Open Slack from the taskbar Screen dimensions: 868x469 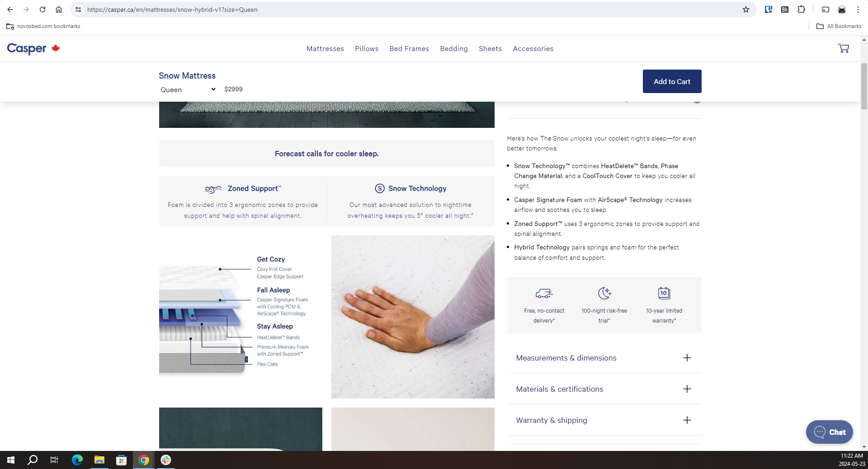pyautogui.click(x=166, y=460)
